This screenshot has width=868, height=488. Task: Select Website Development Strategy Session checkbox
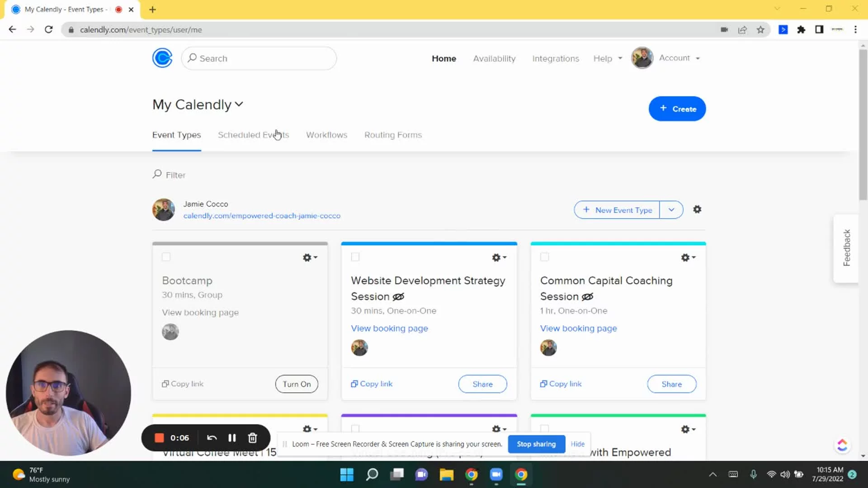(x=355, y=257)
